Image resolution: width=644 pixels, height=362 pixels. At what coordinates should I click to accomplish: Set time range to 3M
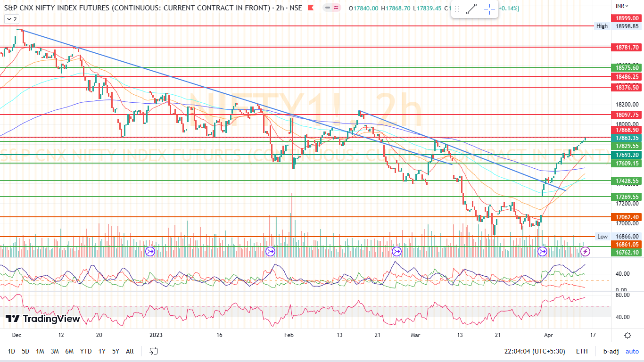tap(55, 351)
